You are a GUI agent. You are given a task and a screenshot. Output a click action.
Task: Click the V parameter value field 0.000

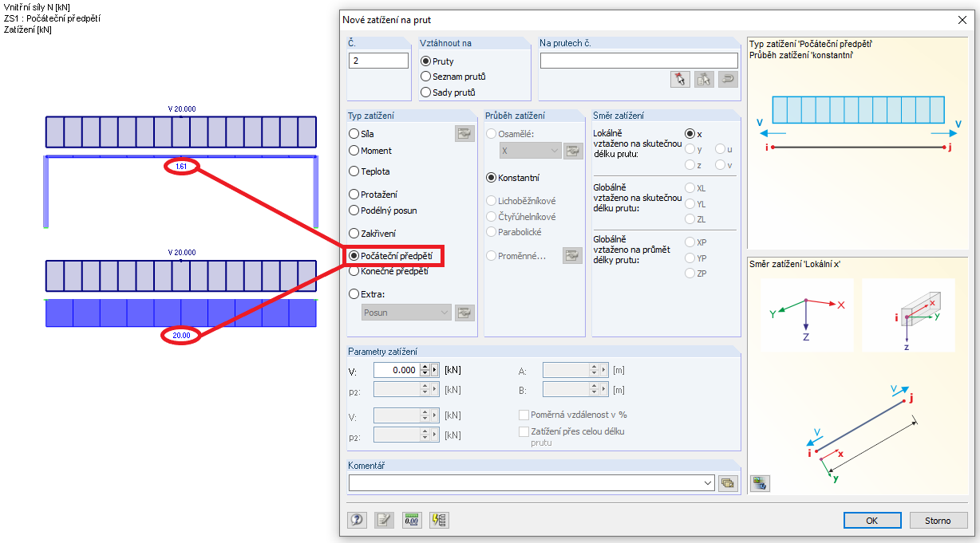tap(397, 370)
